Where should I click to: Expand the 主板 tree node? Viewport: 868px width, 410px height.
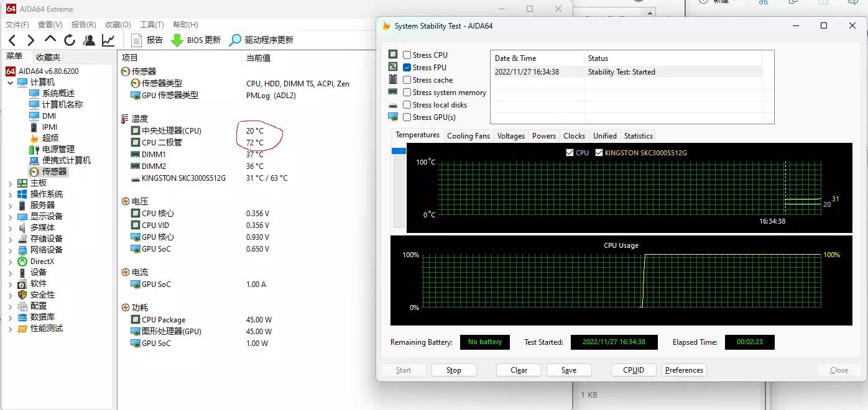pyautogui.click(x=9, y=183)
